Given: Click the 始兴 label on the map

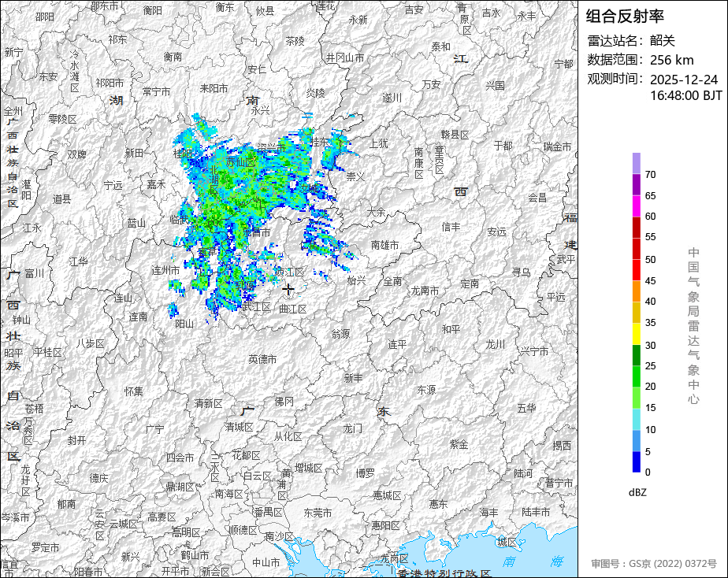Looking at the screenshot, I should click(357, 280).
